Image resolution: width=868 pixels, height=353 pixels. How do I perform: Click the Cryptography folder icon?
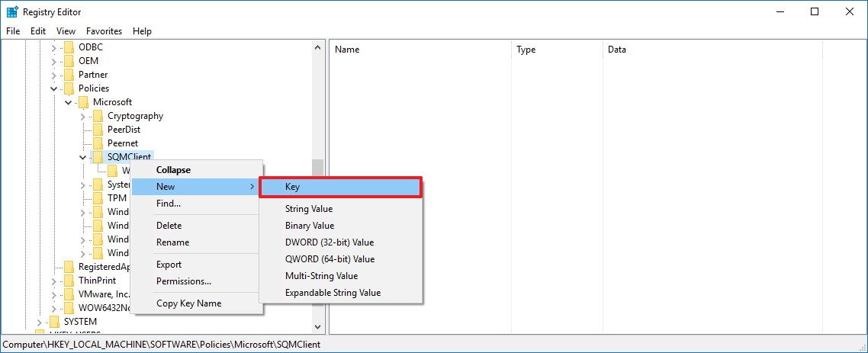[x=98, y=116]
